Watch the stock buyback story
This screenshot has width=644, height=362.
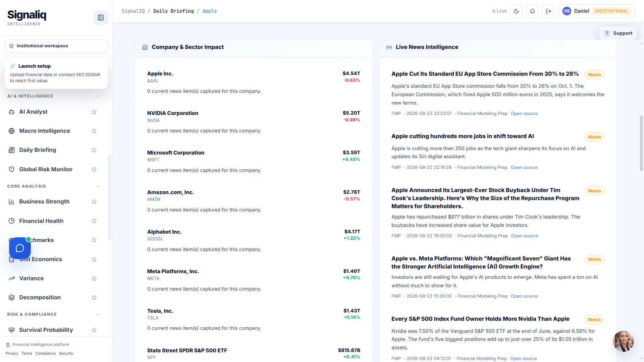594,191
